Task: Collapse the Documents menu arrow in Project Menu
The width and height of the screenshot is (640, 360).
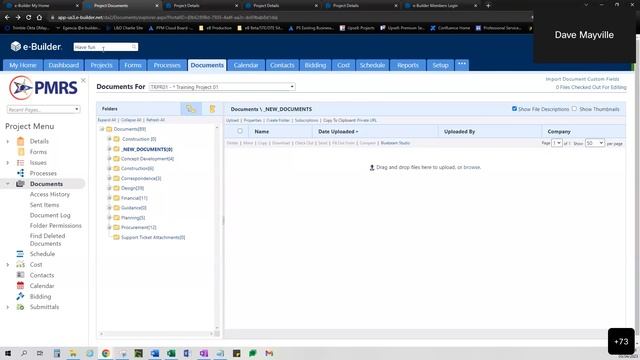Action: point(7,184)
